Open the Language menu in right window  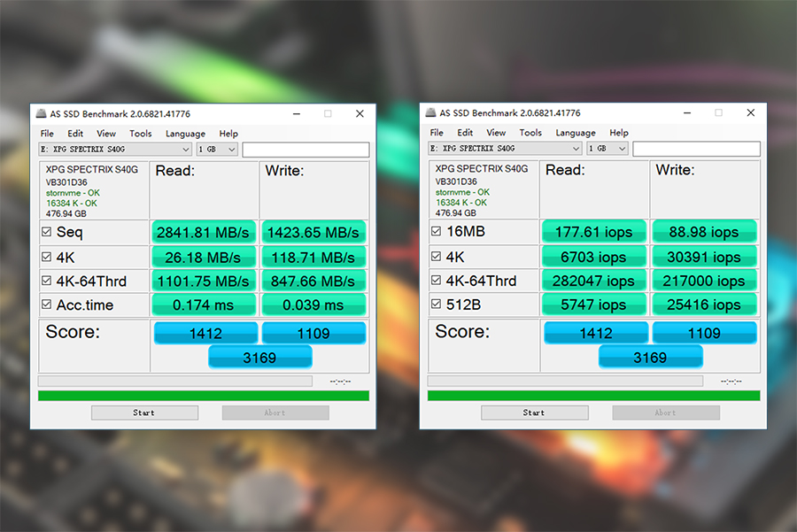tap(576, 133)
